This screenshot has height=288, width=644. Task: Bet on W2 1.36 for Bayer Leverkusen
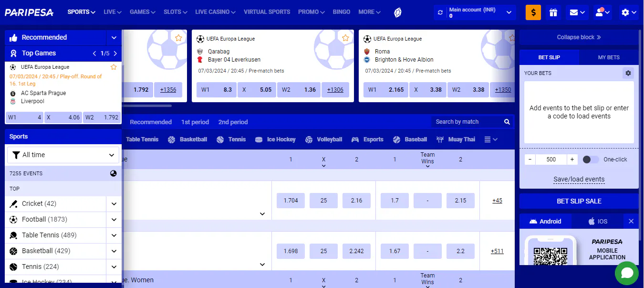[x=299, y=90]
